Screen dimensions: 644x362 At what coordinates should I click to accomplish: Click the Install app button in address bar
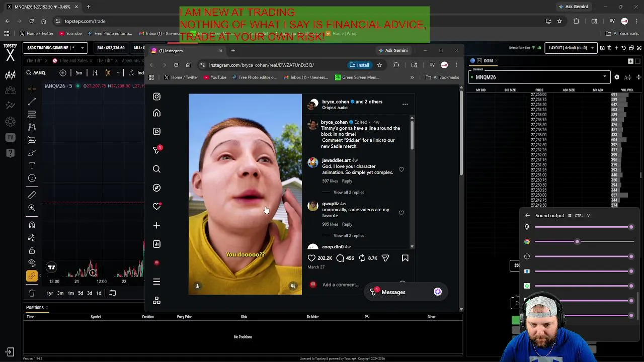360,65
